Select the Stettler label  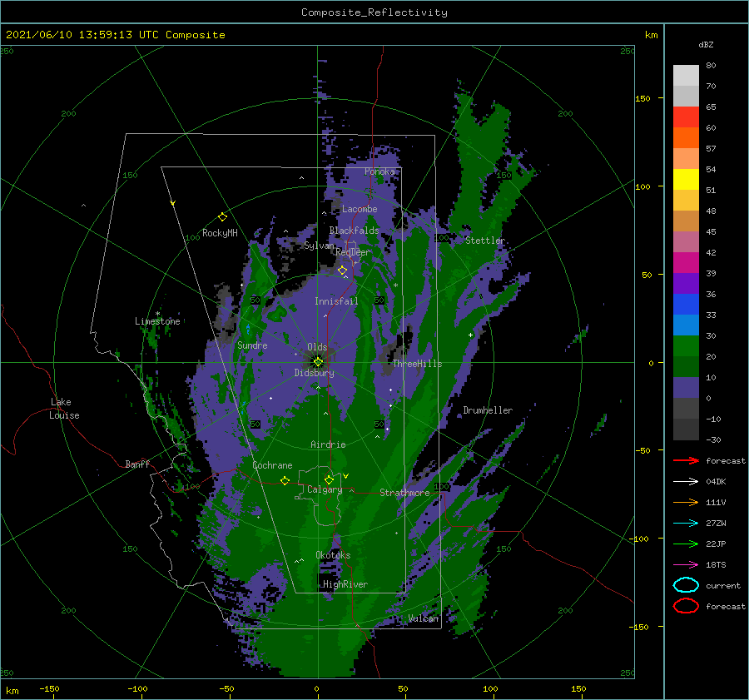pyautogui.click(x=485, y=241)
